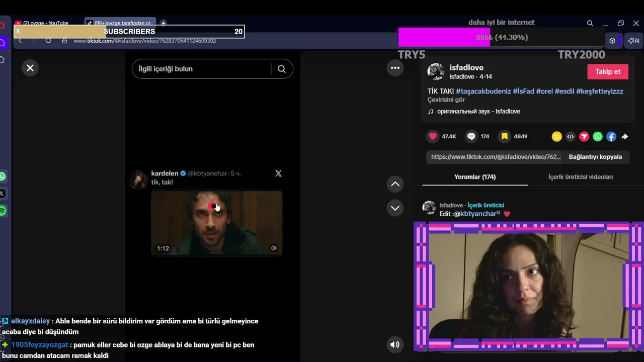Open a new browser tab with plus button
Image resolution: width=644 pixels, height=362 pixels.
tap(163, 23)
